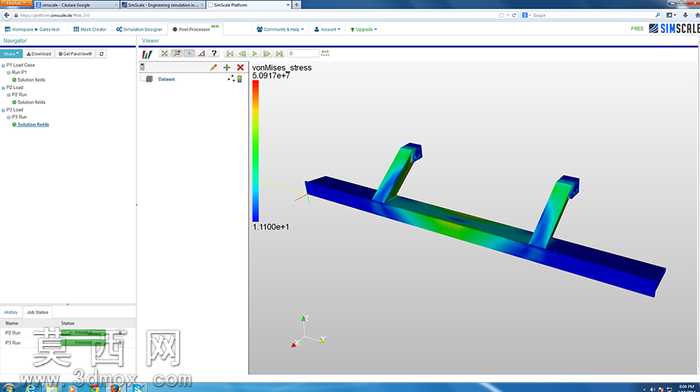Image resolution: width=700 pixels, height=392 pixels.
Task: Click the browser URL address bar
Action: (x=254, y=15)
